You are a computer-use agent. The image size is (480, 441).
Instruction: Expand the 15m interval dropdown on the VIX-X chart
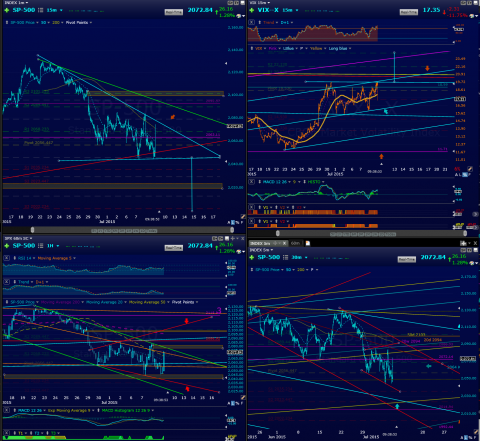point(290,10)
